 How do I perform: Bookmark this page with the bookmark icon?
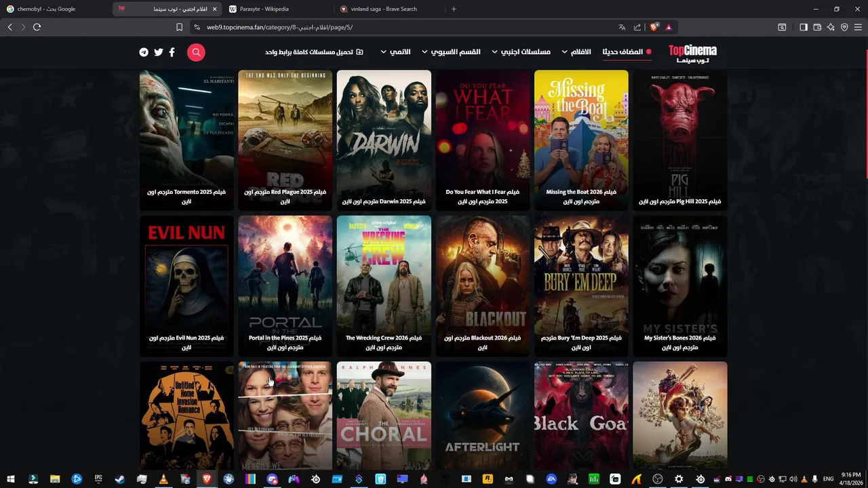click(179, 27)
